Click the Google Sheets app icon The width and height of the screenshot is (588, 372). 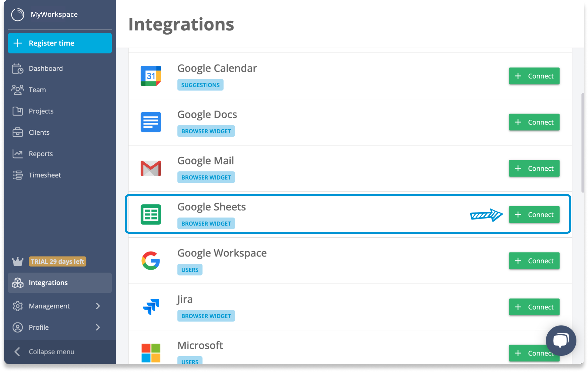(x=151, y=215)
